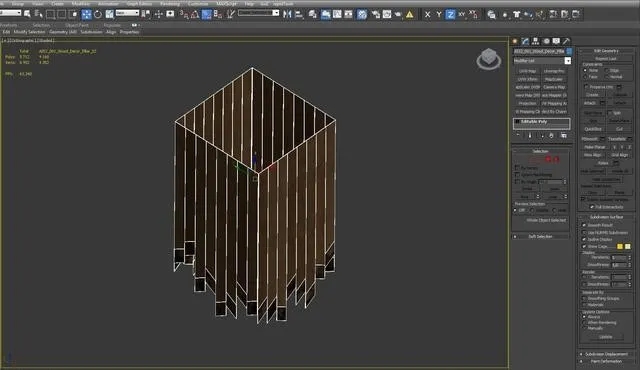The height and width of the screenshot is (370, 640).
Task: Select the Move transform tool
Action: (x=87, y=14)
